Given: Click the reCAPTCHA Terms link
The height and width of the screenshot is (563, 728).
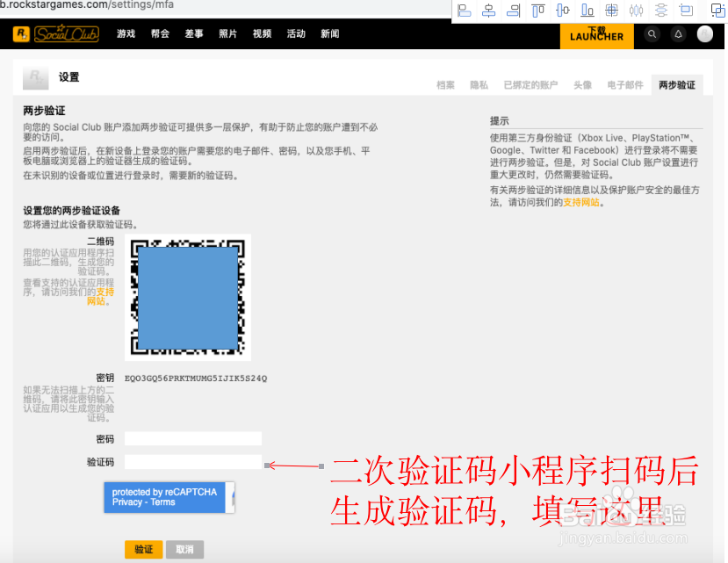Looking at the screenshot, I should click(x=163, y=502).
